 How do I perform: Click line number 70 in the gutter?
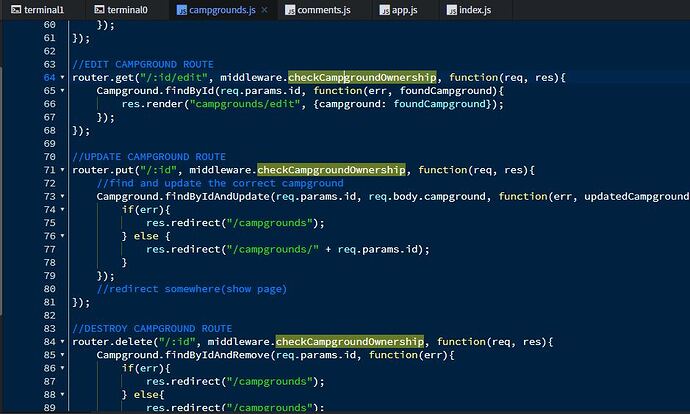click(50, 157)
